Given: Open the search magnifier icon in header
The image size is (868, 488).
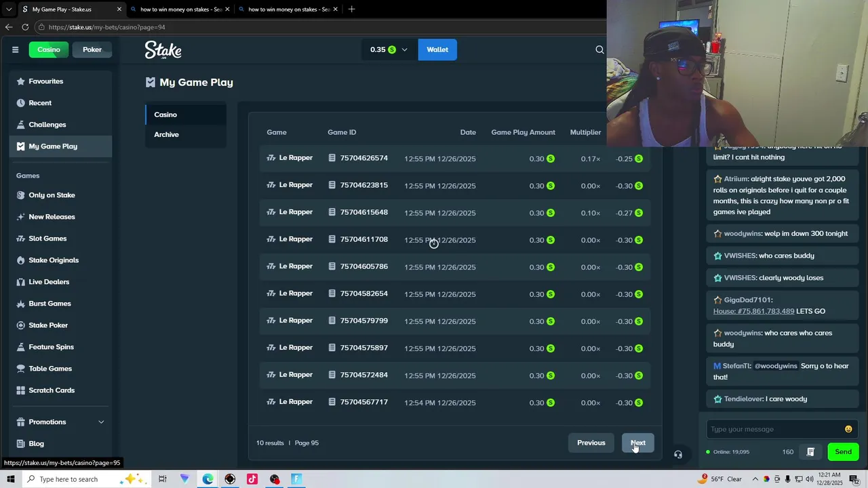Looking at the screenshot, I should 599,49.
